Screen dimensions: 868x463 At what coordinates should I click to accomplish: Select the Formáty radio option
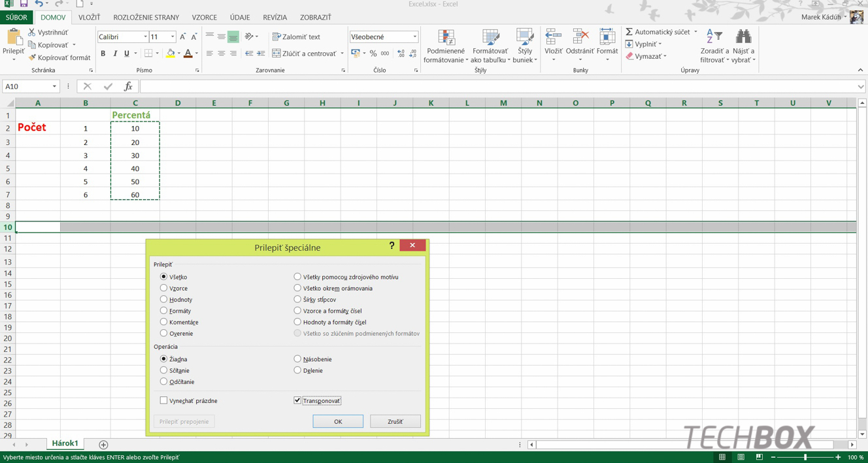click(x=163, y=311)
